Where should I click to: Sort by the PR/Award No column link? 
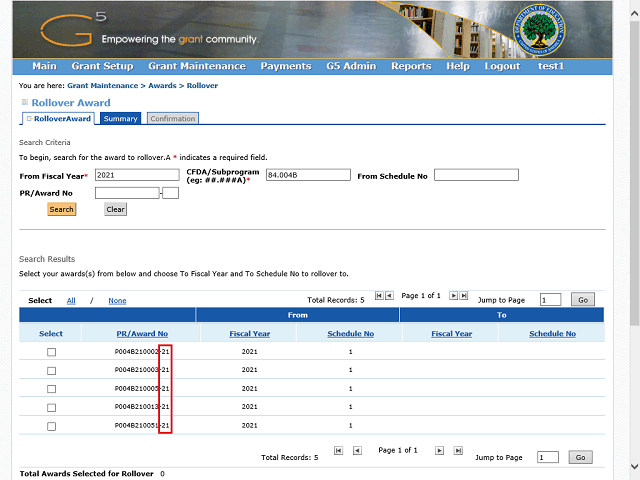coord(141,334)
